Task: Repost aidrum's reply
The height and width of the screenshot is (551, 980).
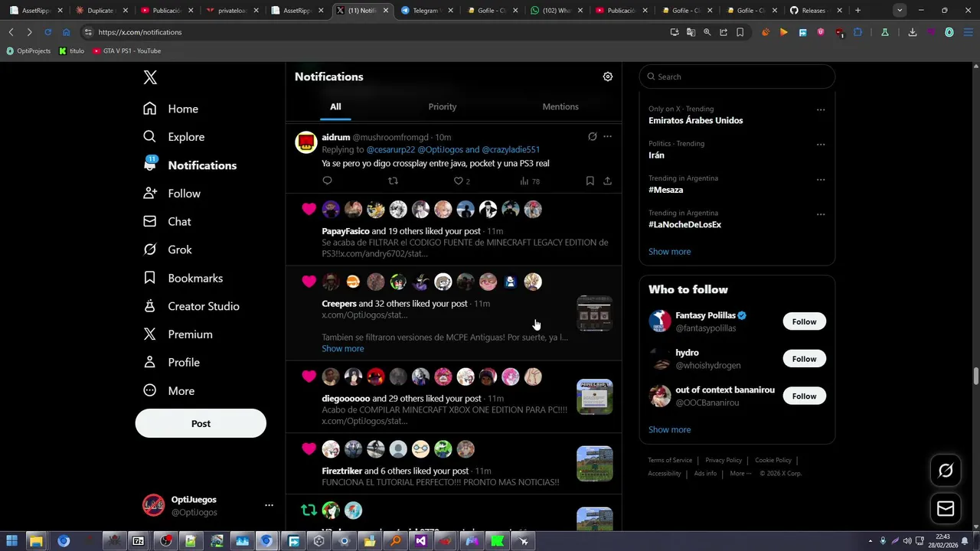Action: pos(393,181)
